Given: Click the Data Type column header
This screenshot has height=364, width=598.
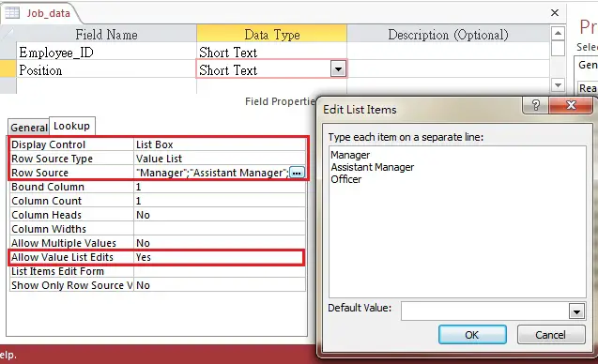Looking at the screenshot, I should pos(271,35).
